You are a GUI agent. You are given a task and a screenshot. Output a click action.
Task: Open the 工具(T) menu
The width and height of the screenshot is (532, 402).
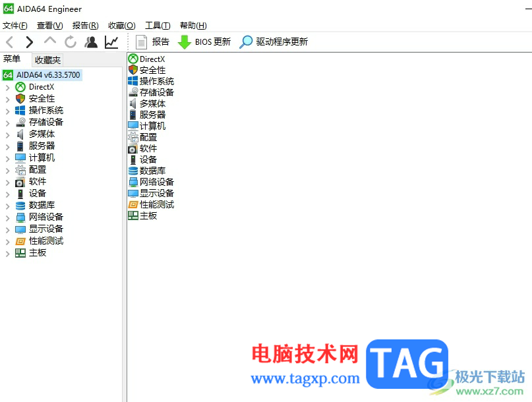tap(158, 26)
